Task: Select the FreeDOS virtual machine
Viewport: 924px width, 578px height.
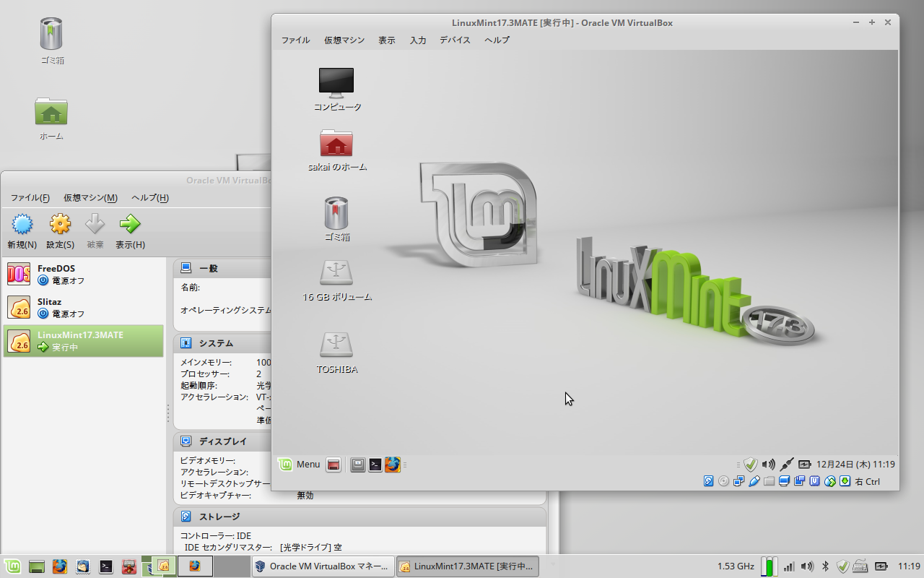Action: 83,275
